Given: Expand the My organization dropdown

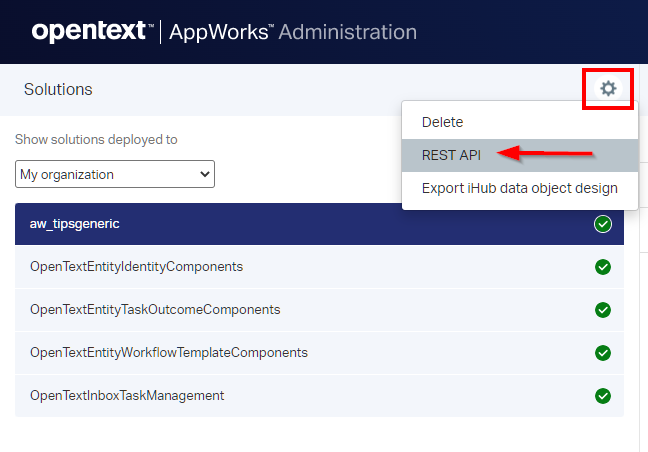Looking at the screenshot, I should (115, 174).
